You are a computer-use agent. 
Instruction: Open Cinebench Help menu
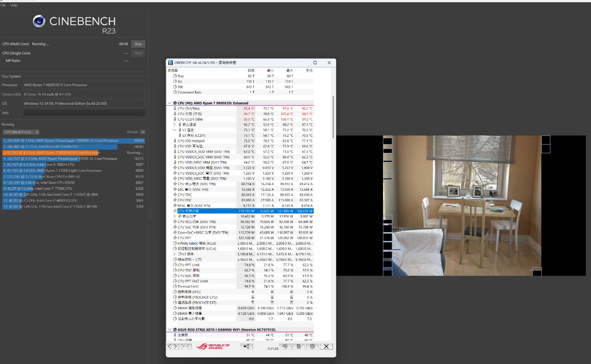click(x=14, y=5)
